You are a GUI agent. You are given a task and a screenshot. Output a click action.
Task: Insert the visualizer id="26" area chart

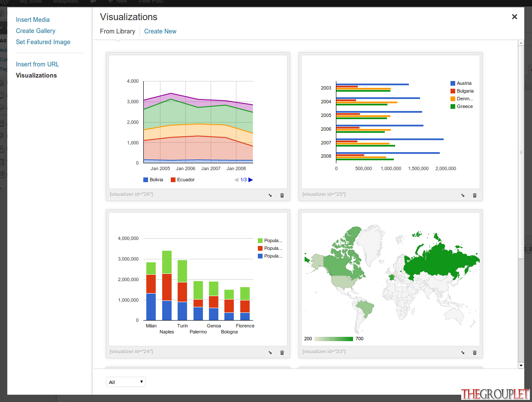coord(270,195)
